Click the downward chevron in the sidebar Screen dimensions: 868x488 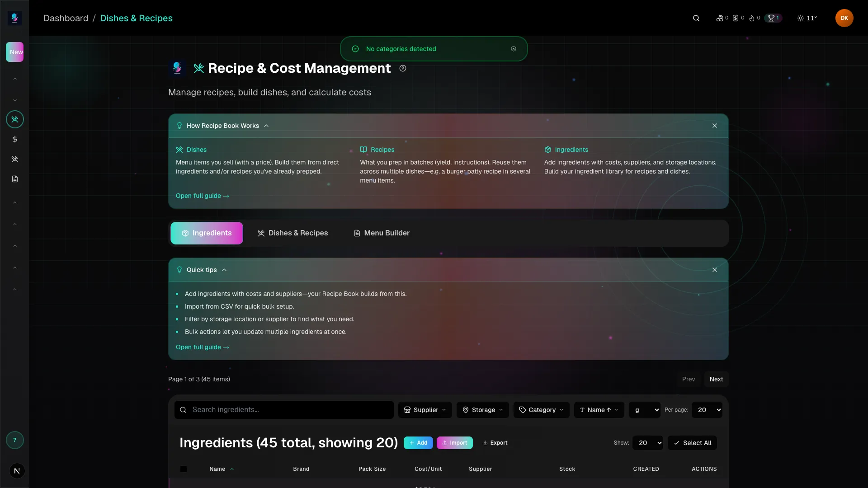[15, 100]
